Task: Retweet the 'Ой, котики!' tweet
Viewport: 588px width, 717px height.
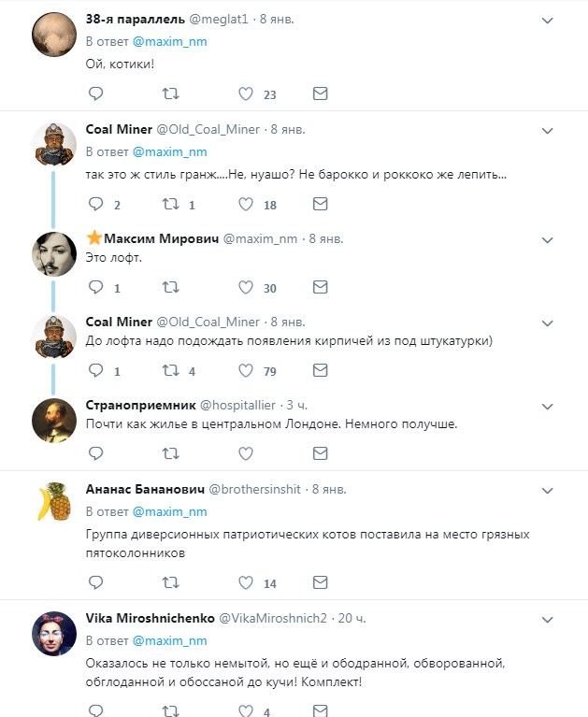Action: pyautogui.click(x=169, y=93)
